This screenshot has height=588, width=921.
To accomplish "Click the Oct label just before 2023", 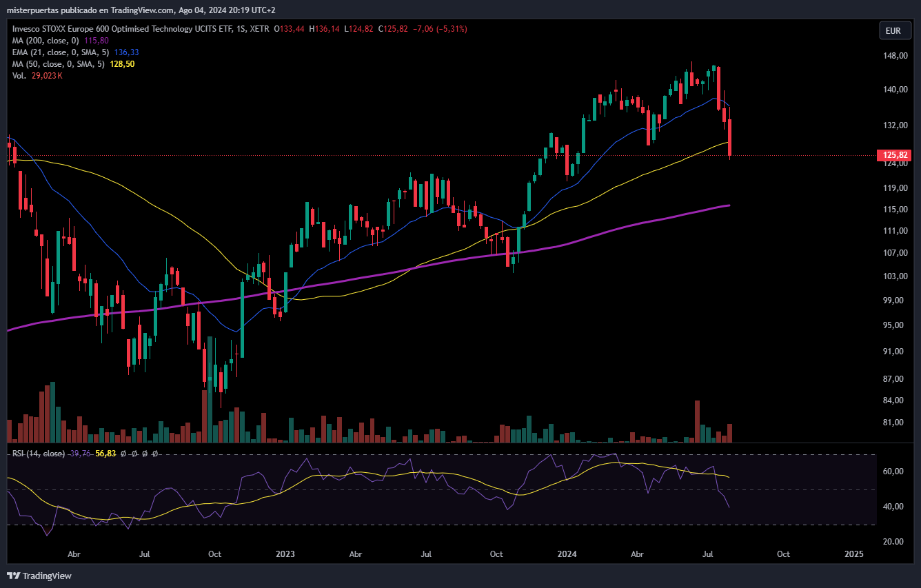I will tap(214, 554).
